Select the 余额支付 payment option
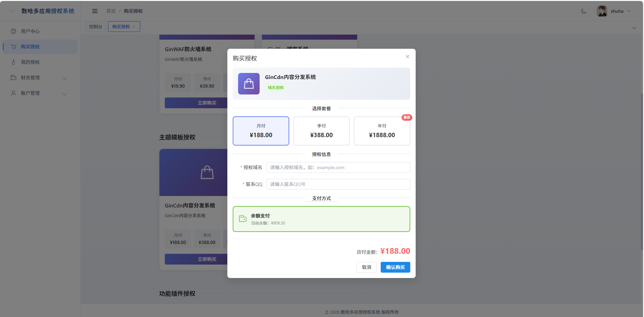The image size is (644, 317). (321, 219)
